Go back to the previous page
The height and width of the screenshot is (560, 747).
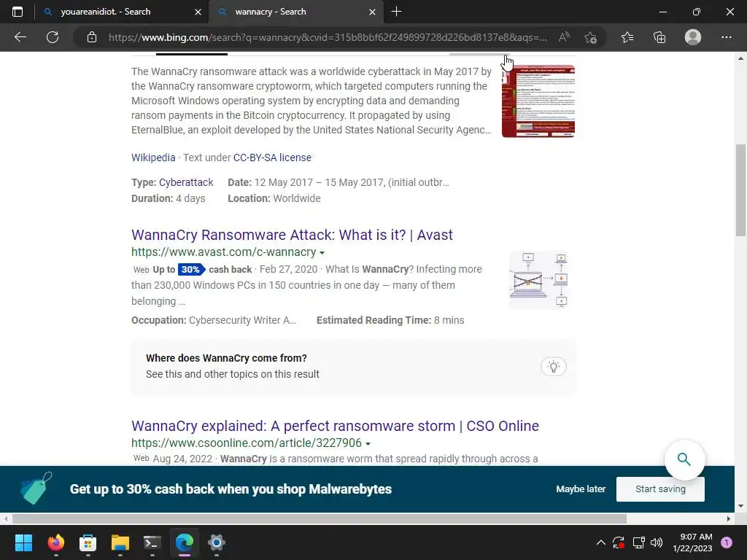pyautogui.click(x=20, y=37)
